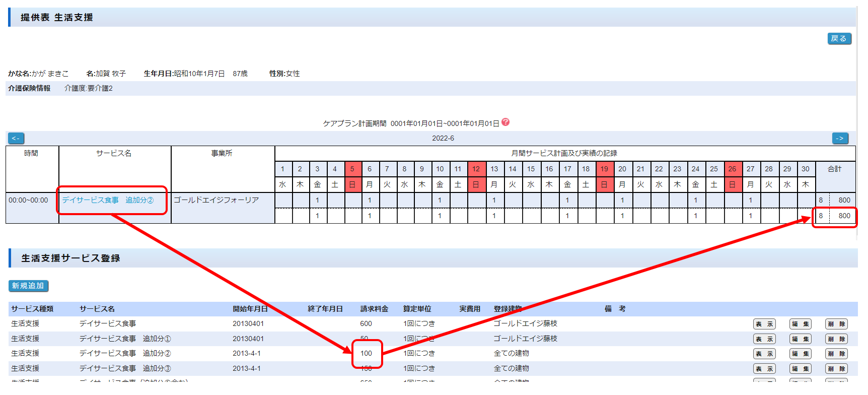Viewport: 868px width, 395px height.
Task: Click plan row cell for day 3
Action: [317, 200]
